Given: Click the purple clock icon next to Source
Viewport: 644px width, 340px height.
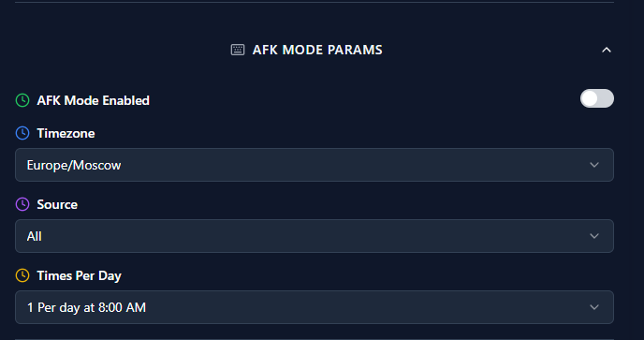Looking at the screenshot, I should (x=22, y=204).
